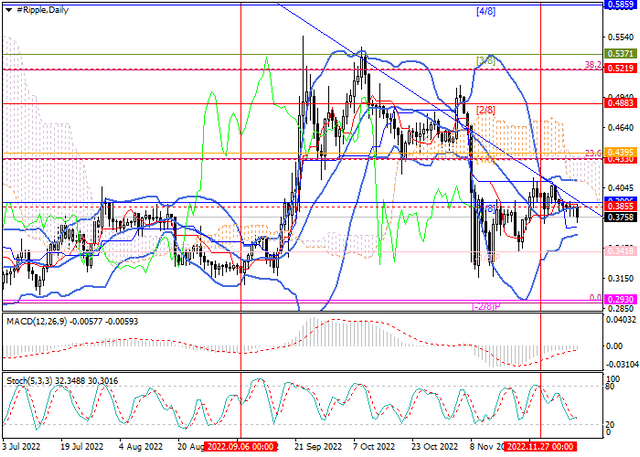Select the black 0.3758 current price label
This screenshot has height=457, width=640.
click(620, 217)
